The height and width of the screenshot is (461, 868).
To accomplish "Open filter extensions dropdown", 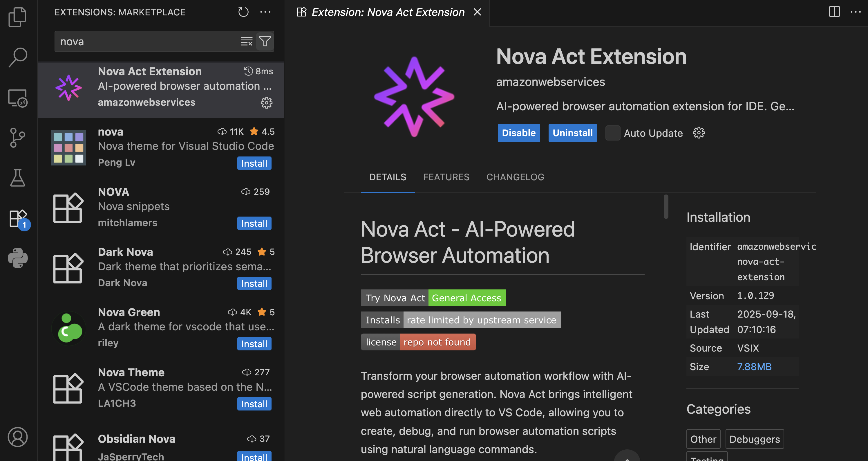I will [x=265, y=42].
